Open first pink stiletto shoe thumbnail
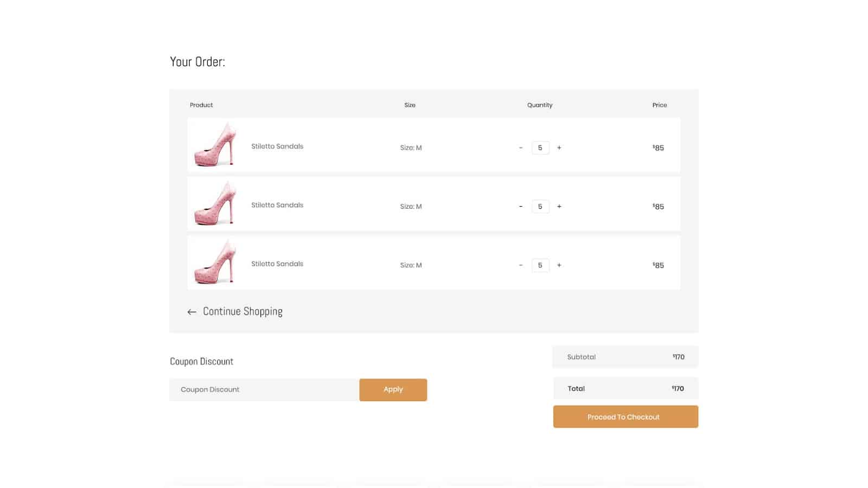Viewport: 868px width, 488px height. [x=215, y=144]
